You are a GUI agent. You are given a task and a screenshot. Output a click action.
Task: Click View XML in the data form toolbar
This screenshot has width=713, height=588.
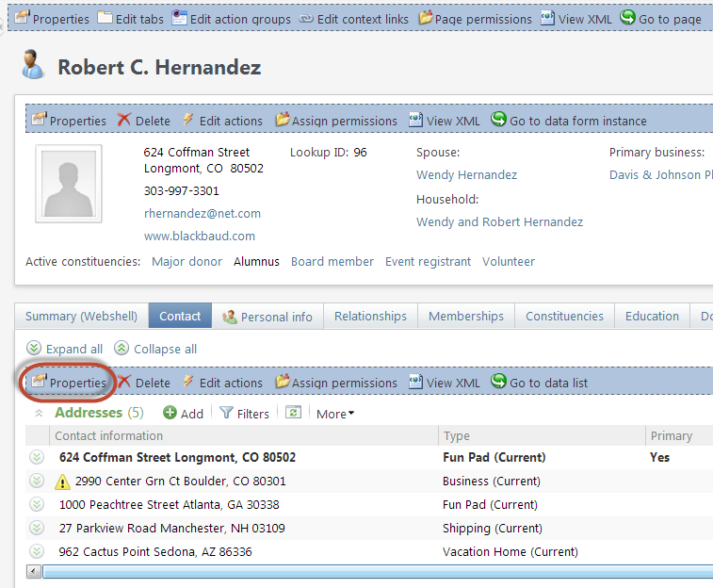(x=445, y=121)
